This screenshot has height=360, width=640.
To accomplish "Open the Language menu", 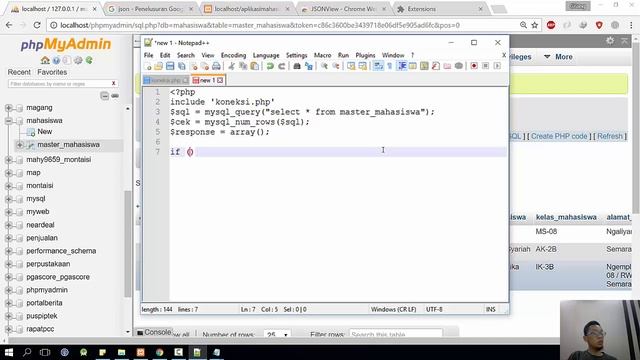I will [266, 55].
